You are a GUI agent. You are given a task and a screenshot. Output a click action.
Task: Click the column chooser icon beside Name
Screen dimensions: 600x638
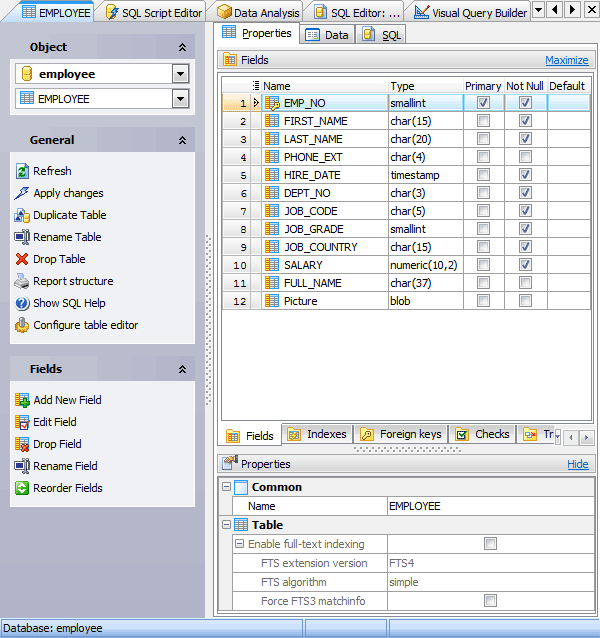255,85
